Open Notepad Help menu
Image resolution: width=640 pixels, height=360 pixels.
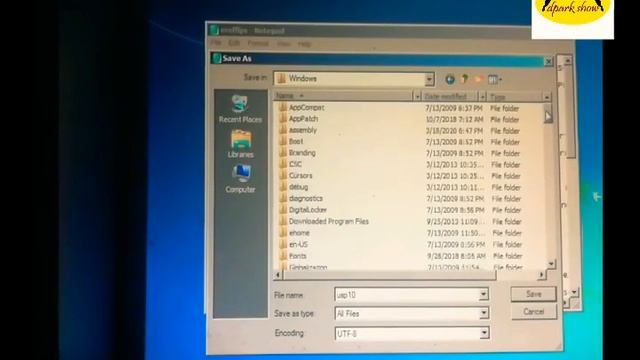304,44
